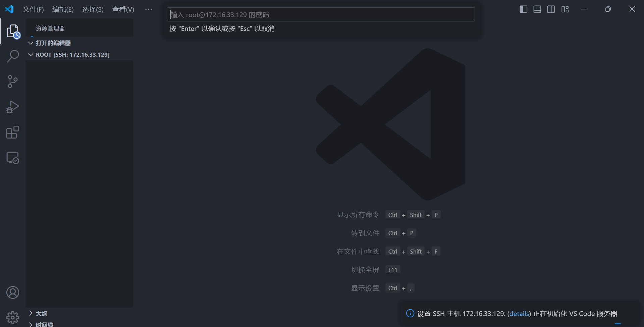Toggle the secondary side bar layout button
Viewport: 644px width, 327px height.
click(x=551, y=9)
